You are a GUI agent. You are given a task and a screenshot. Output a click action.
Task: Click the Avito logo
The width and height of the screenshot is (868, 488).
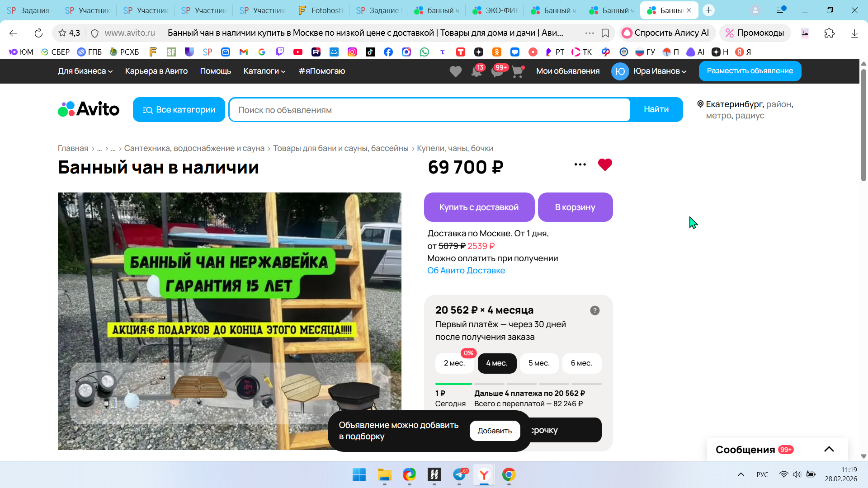point(89,109)
